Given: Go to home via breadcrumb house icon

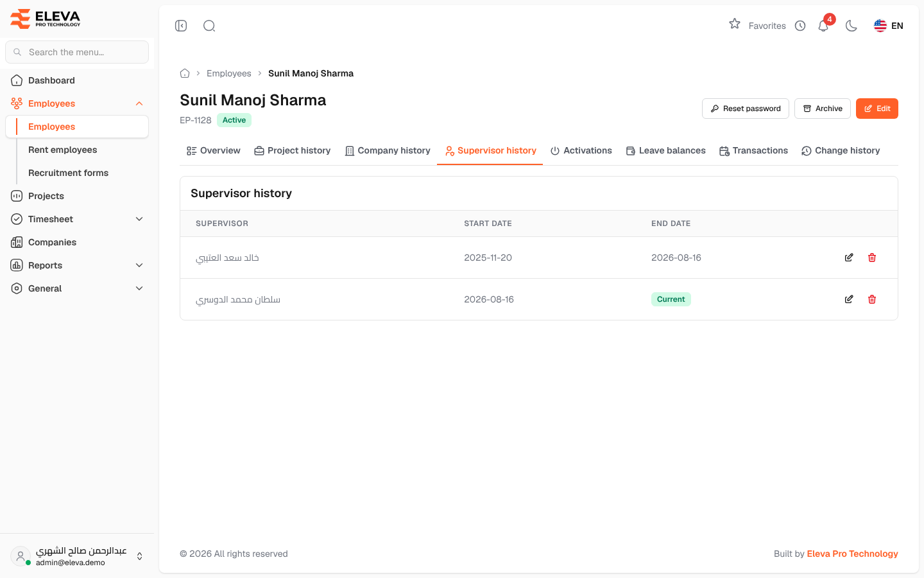Looking at the screenshot, I should point(185,73).
